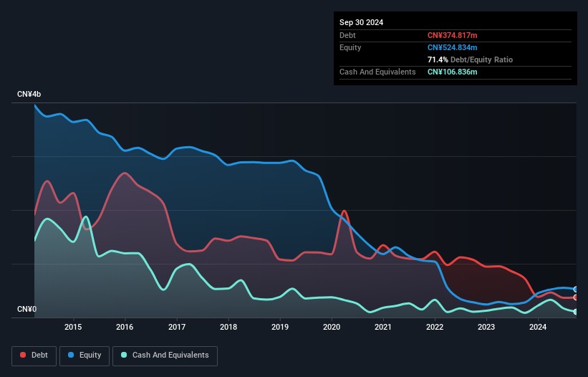Click the 2023 x-axis label

tap(486, 327)
